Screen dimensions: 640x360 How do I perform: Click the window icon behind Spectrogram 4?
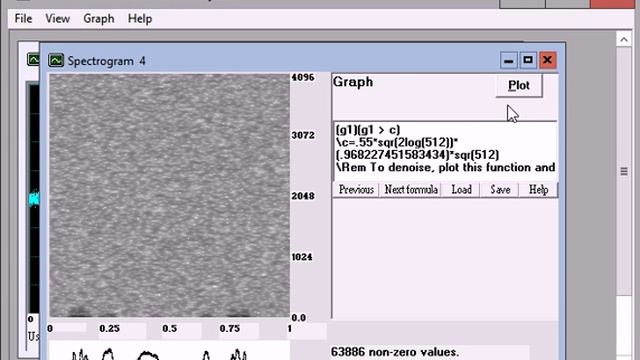click(x=33, y=60)
